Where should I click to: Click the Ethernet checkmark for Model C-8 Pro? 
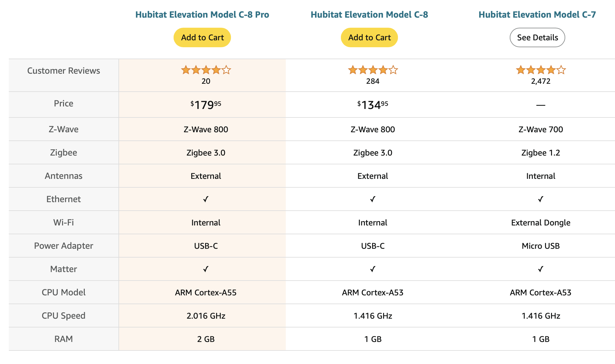click(x=206, y=199)
